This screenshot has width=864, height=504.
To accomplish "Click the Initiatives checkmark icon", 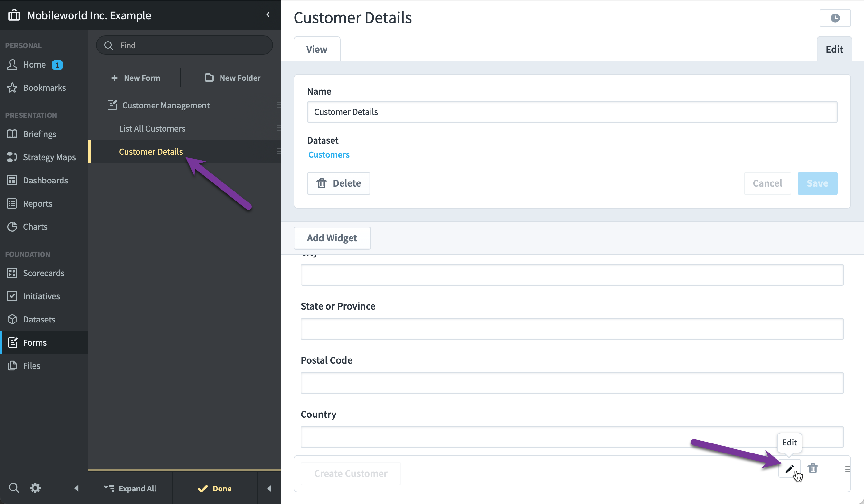I will pos(12,296).
